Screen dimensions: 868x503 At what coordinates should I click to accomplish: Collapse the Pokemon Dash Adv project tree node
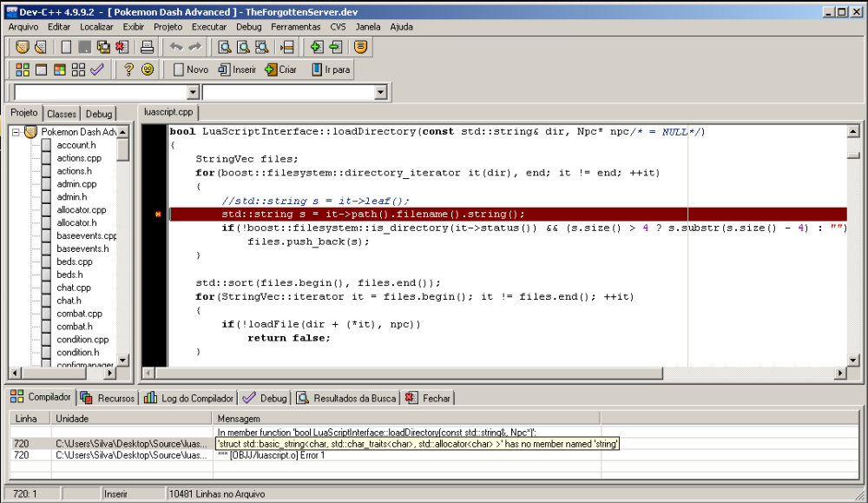click(x=16, y=132)
